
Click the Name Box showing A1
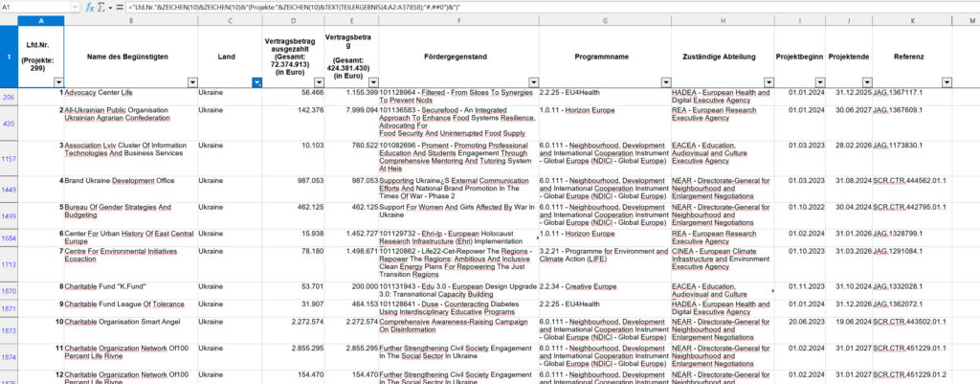[33, 7]
